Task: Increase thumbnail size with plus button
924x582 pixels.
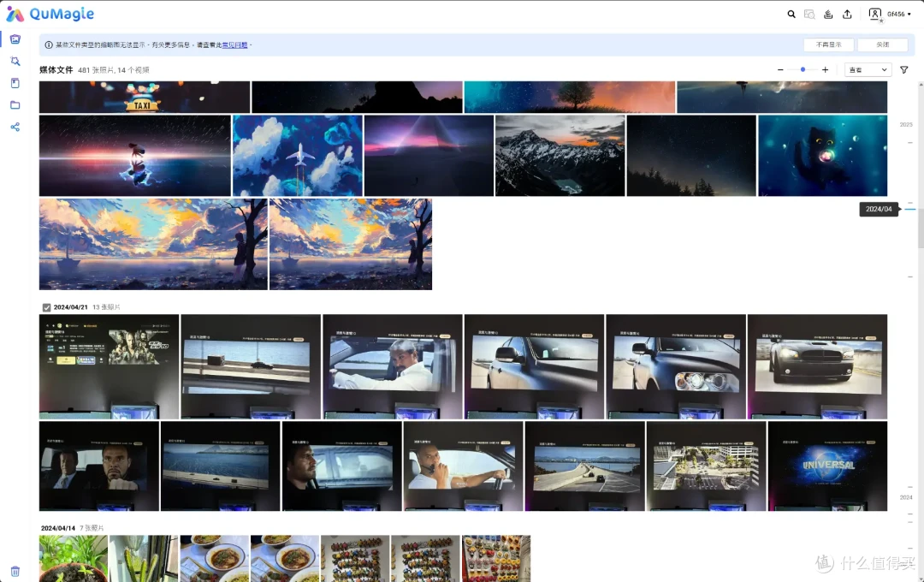Action: point(825,69)
